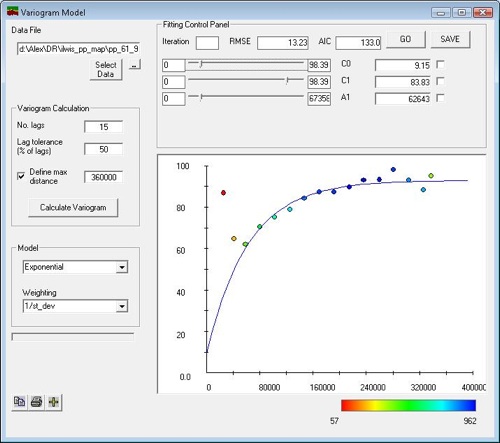
Task: Click the red outlier point on the variogram
Action: [223, 193]
